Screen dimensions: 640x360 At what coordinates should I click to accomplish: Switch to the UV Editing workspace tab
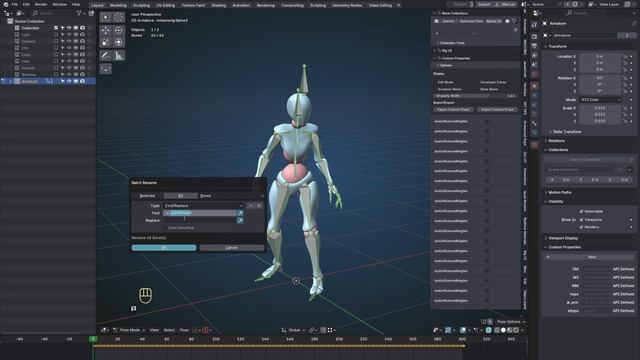[x=165, y=5]
